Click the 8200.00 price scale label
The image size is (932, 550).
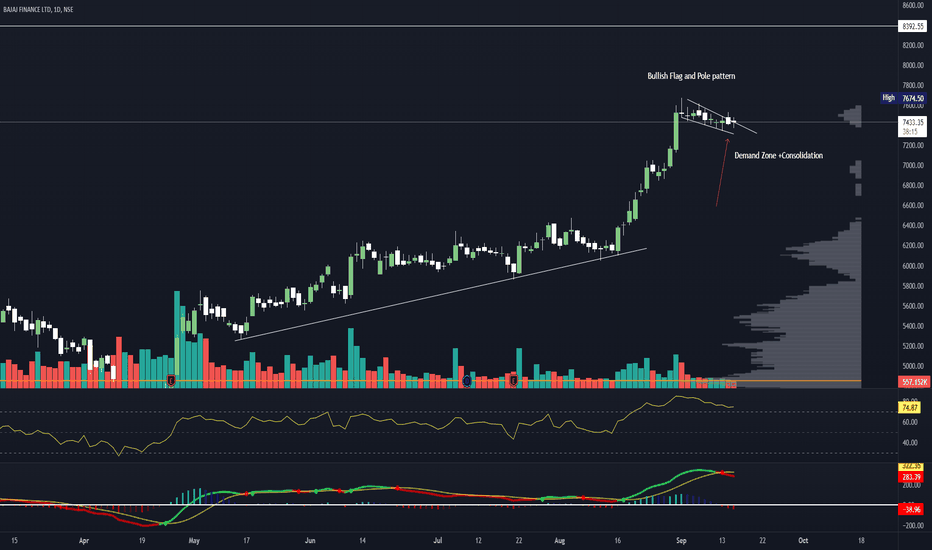point(913,45)
